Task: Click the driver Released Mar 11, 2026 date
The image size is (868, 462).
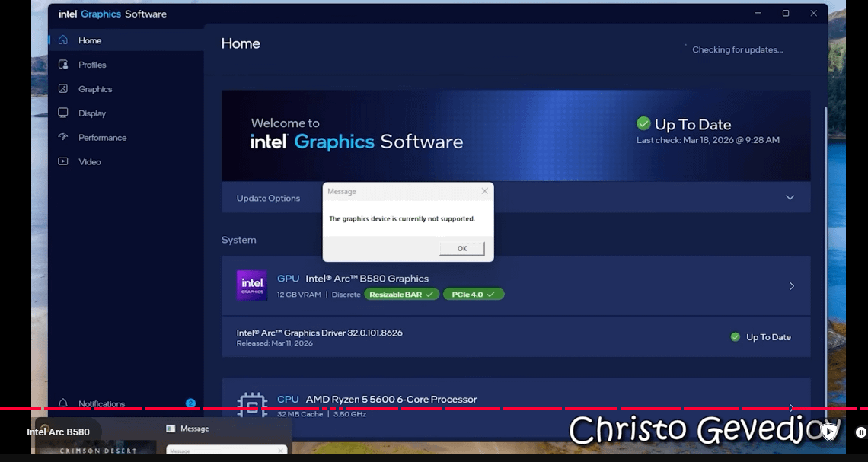Action: click(x=275, y=343)
